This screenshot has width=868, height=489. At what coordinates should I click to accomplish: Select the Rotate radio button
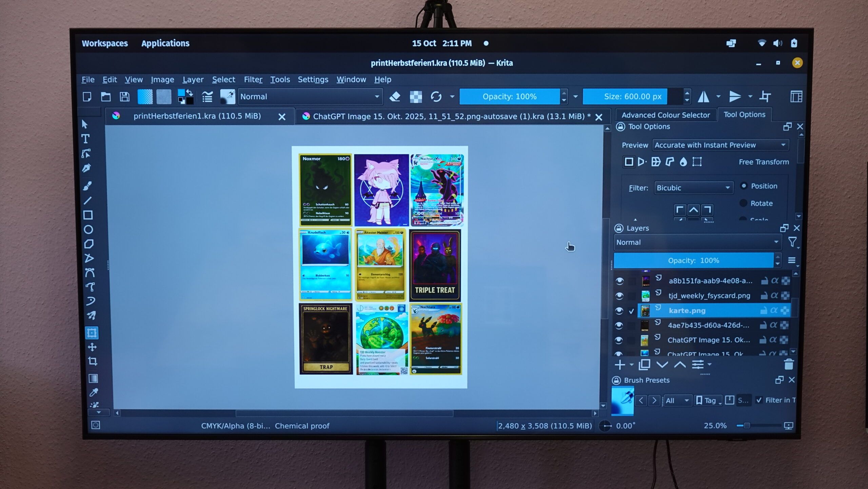[743, 203]
